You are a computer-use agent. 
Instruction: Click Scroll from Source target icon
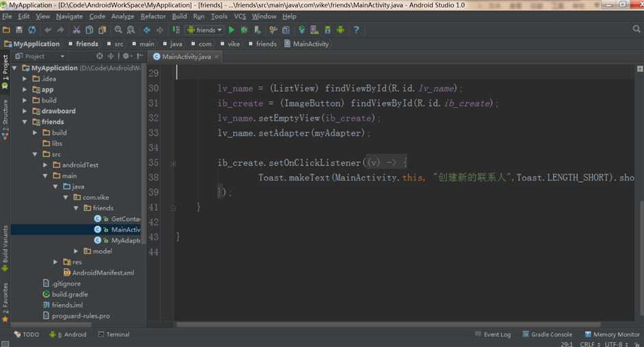(x=99, y=56)
